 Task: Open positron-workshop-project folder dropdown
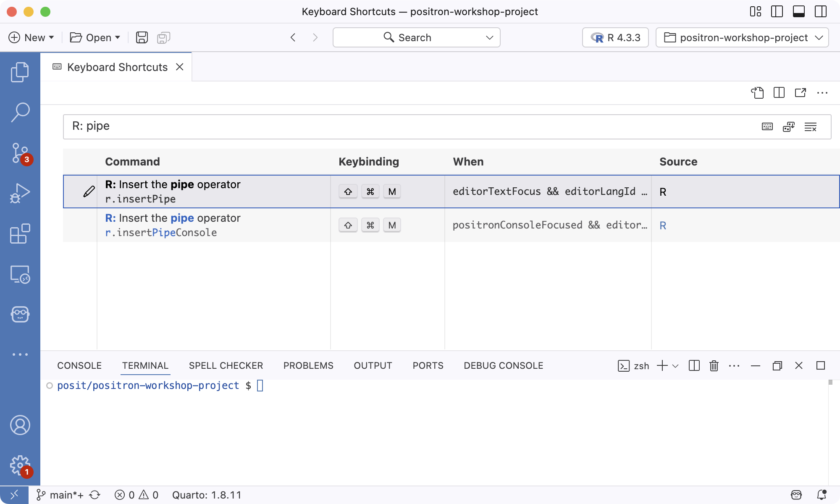click(742, 37)
